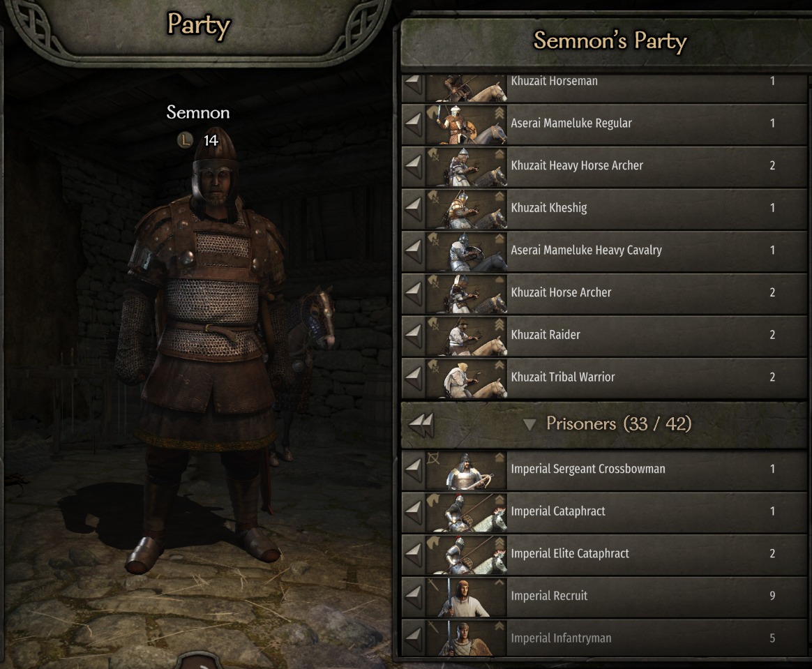This screenshot has width=812, height=669.
Task: Click upgrade chevron on Khuzait Heavy Horse Archer
Action: click(499, 154)
